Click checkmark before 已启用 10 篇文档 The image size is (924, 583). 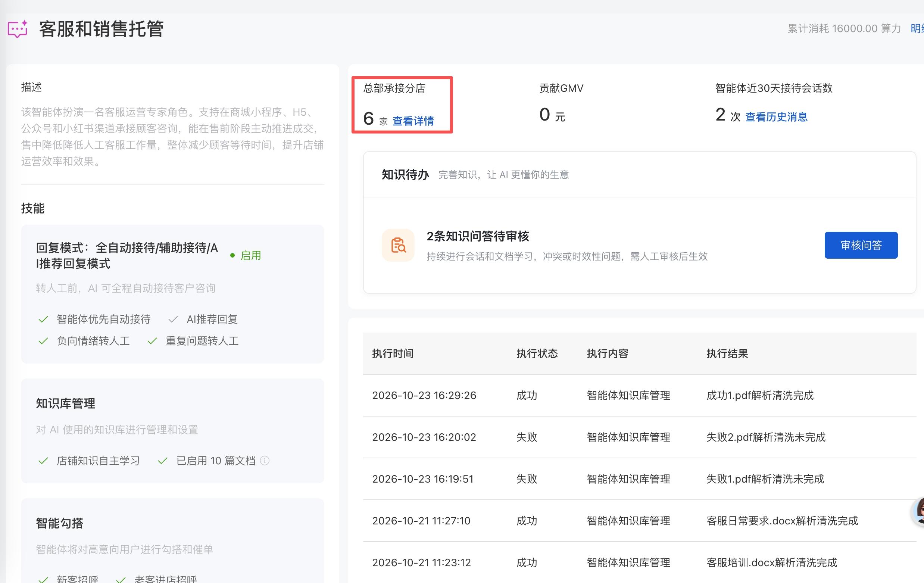click(163, 461)
